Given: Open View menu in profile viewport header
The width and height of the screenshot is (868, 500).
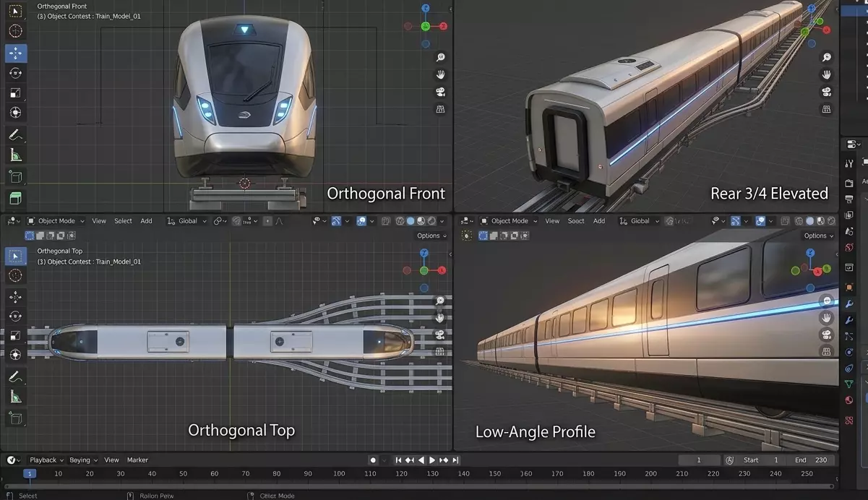Looking at the screenshot, I should click(x=552, y=221).
